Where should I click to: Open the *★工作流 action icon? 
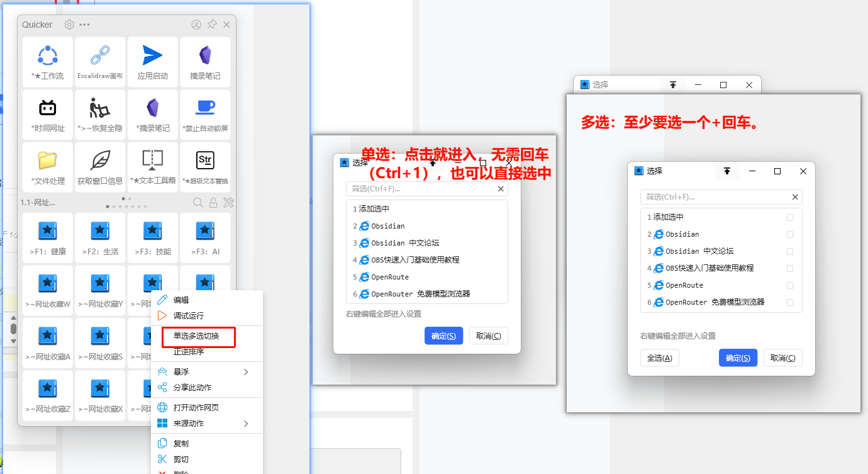click(x=48, y=56)
